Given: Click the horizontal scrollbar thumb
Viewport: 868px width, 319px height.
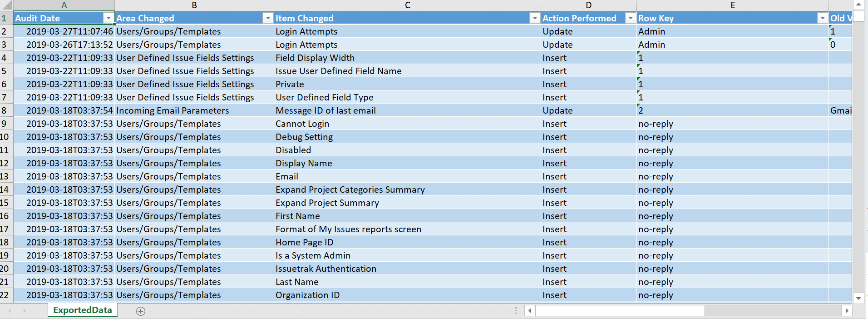Looking at the screenshot, I should pyautogui.click(x=620, y=311).
